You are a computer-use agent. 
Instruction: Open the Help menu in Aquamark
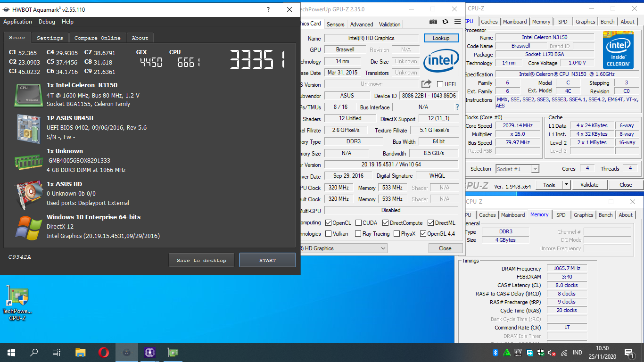tap(67, 22)
